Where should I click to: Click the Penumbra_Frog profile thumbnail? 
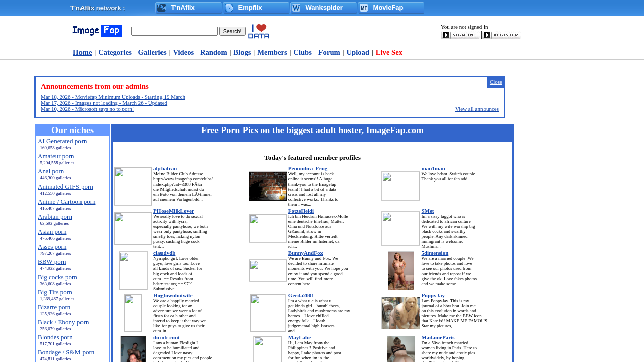(268, 186)
